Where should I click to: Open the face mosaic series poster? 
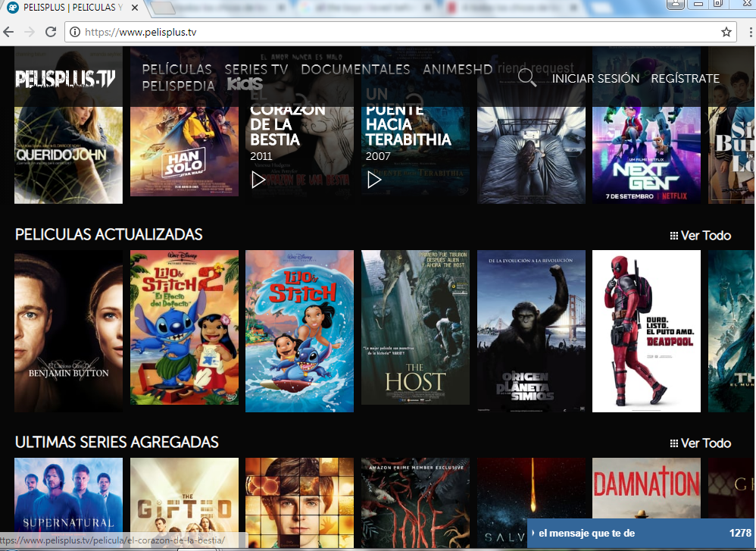(x=299, y=502)
